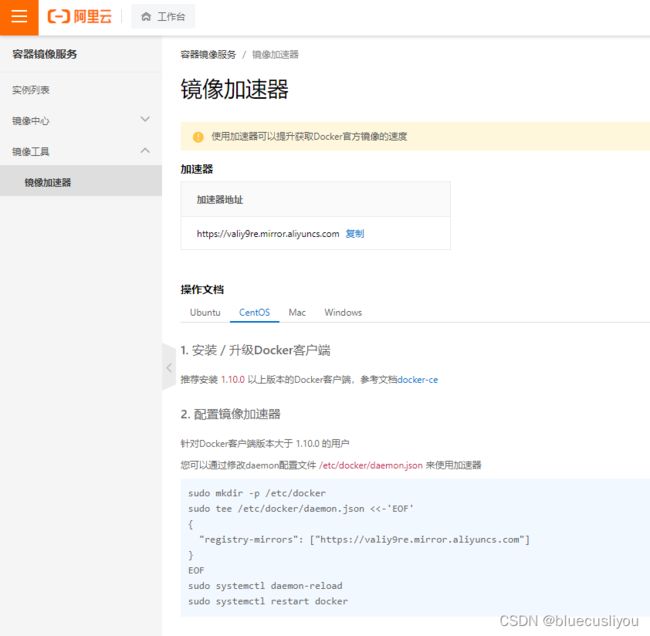Screen dimensions: 650x636
Task: Copy the accelerator address with 复制
Action: [355, 234]
